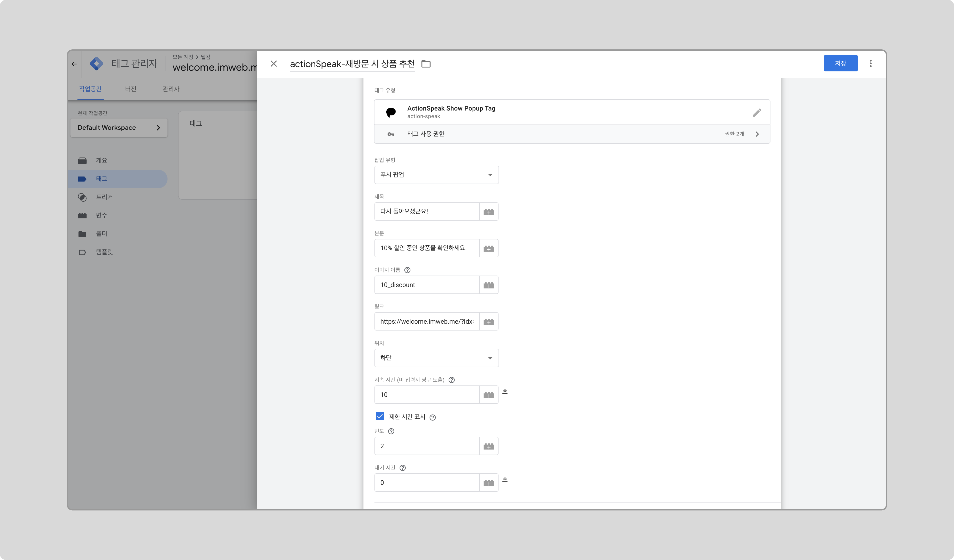Insert variable into 이미지 이름 field
The height and width of the screenshot is (560, 954).
489,285
